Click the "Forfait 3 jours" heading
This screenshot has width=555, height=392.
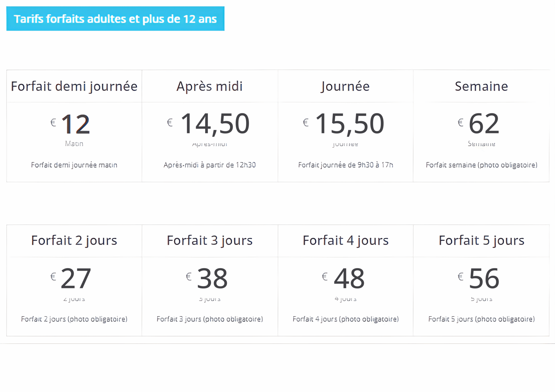tap(209, 240)
